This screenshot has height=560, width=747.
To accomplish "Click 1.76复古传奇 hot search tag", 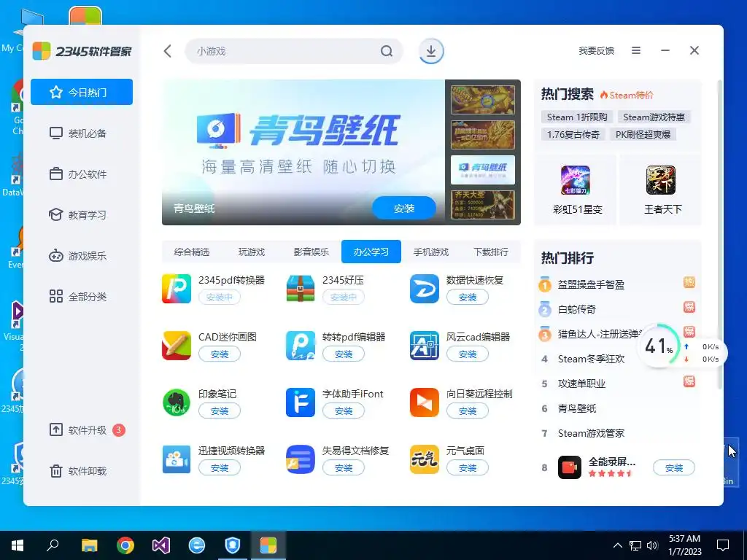I will pyautogui.click(x=573, y=134).
